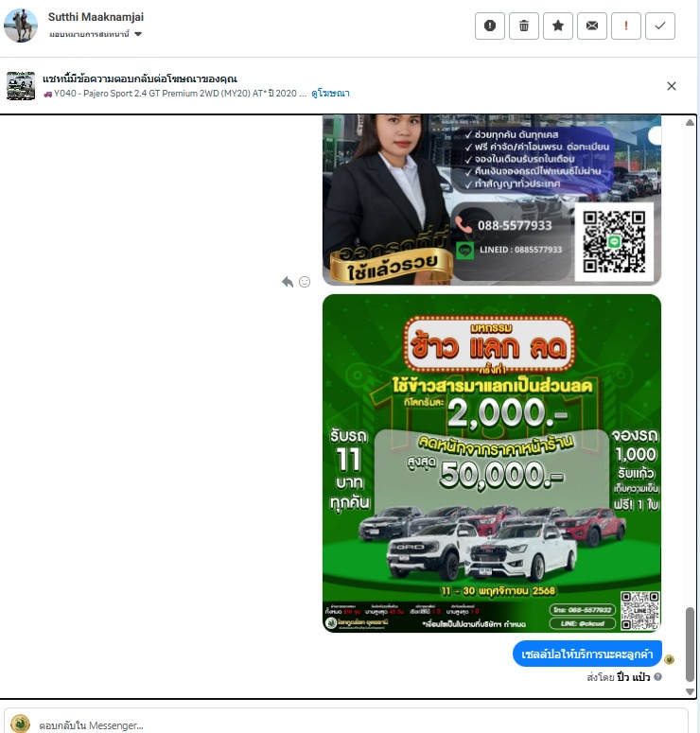The image size is (700, 733).
Task: Open green rice promotion poster image
Action: 492,463
